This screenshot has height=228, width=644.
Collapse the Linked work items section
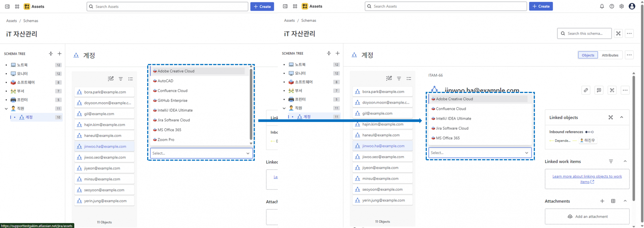(x=625, y=161)
